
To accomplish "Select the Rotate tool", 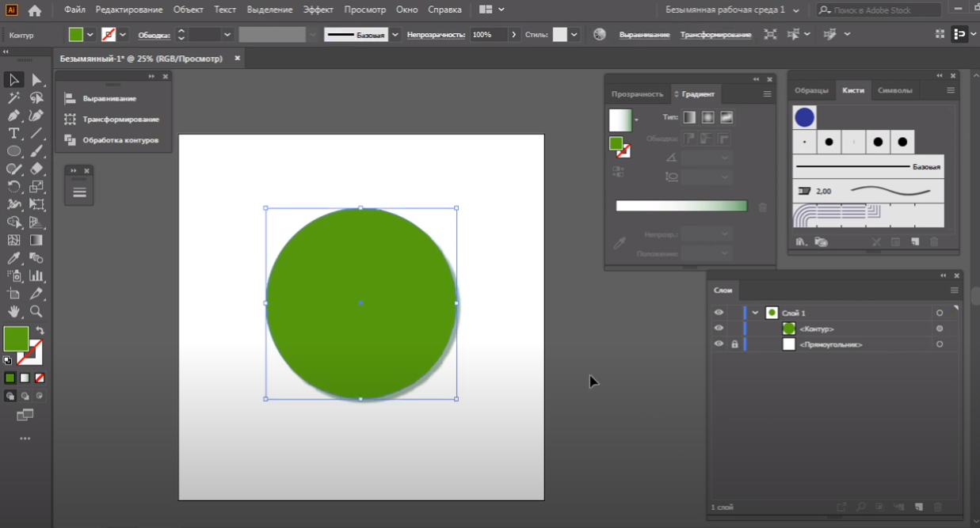I will coord(13,187).
